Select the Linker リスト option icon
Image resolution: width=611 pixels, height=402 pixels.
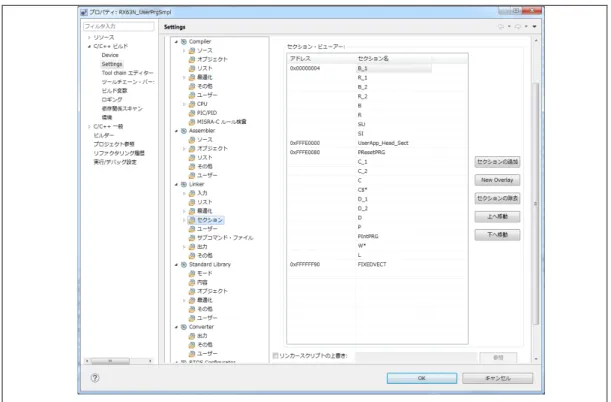(192, 202)
